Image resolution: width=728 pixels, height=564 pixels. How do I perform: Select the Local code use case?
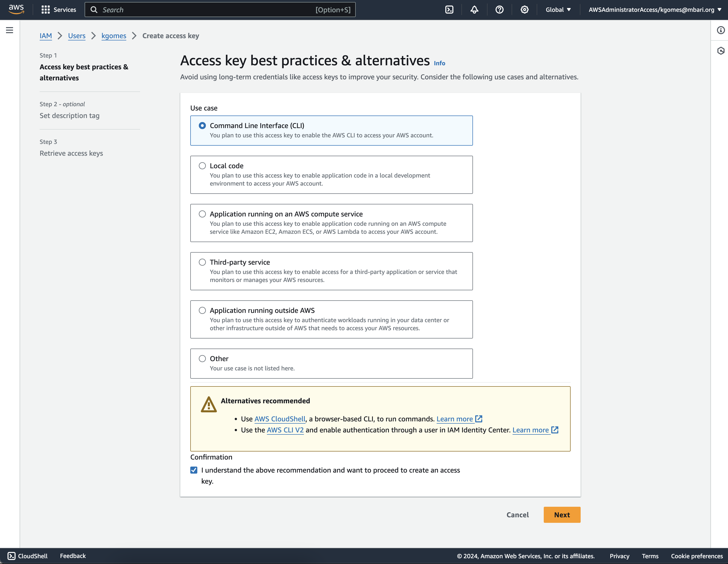point(202,166)
